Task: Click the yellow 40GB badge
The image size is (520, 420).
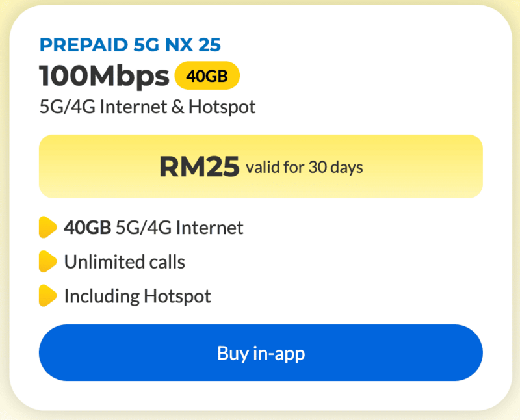Action: (x=207, y=77)
